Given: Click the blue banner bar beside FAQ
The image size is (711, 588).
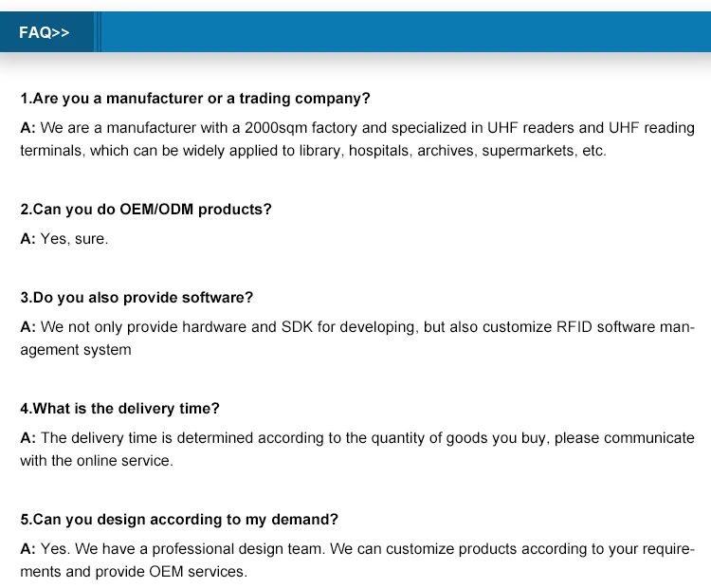Looking at the screenshot, I should click(406, 32).
